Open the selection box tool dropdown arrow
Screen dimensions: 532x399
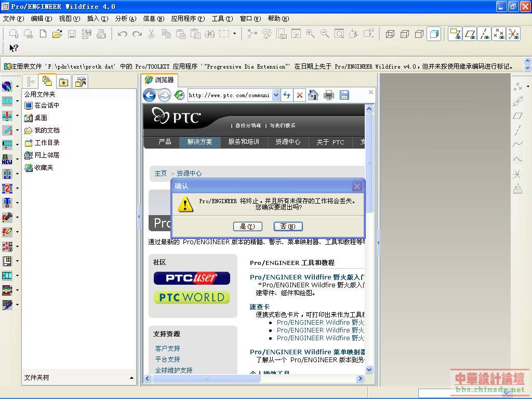click(234, 34)
